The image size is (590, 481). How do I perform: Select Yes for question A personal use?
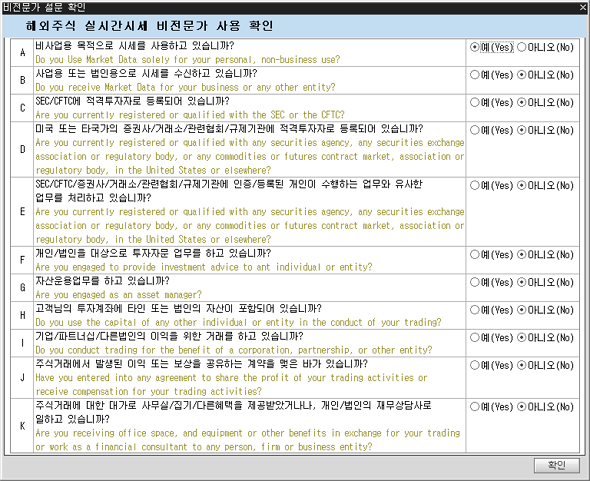tap(491, 47)
